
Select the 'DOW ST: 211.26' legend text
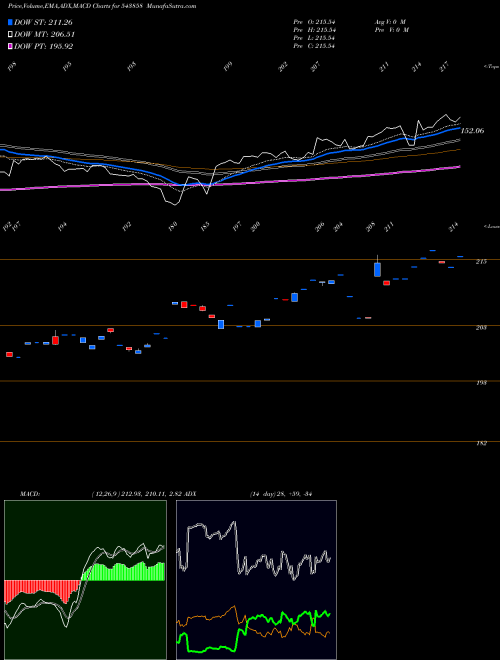pos(43,22)
